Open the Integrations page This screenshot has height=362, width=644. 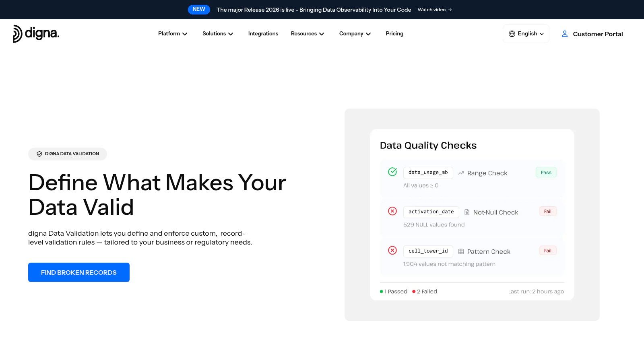click(263, 34)
